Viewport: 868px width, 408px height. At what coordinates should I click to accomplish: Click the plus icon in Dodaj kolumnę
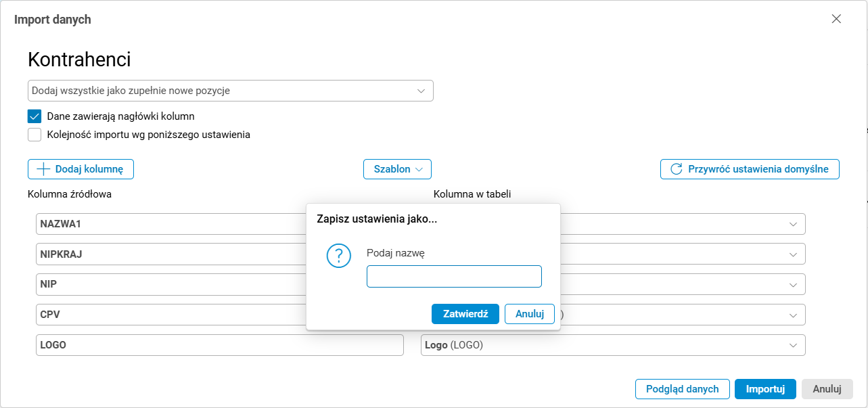click(43, 169)
